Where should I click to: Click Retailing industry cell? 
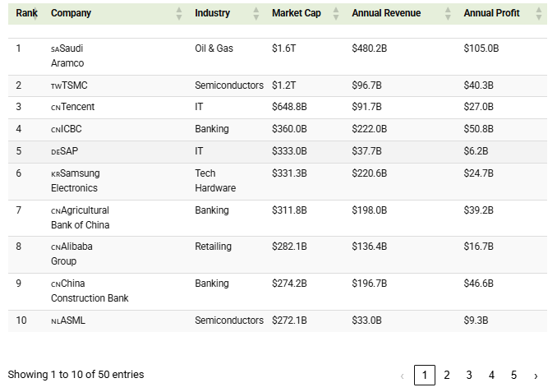[x=213, y=247]
